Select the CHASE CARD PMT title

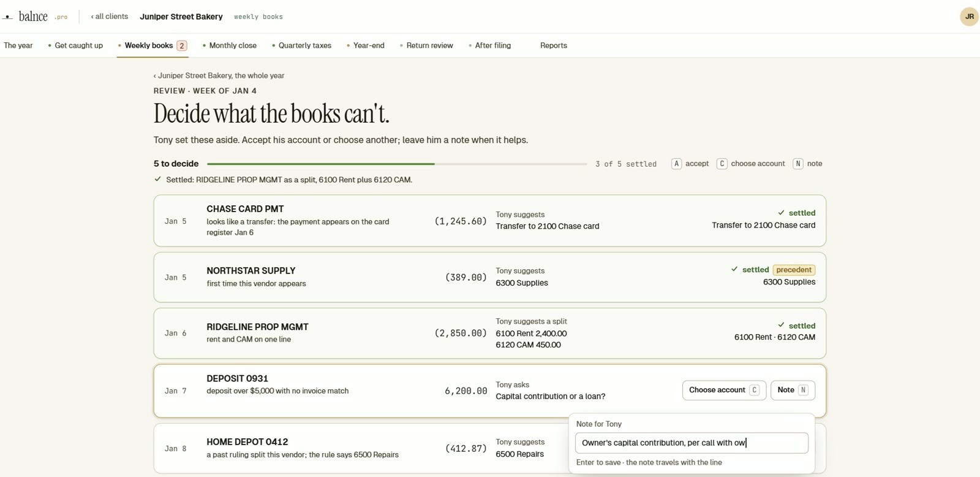[x=245, y=209]
